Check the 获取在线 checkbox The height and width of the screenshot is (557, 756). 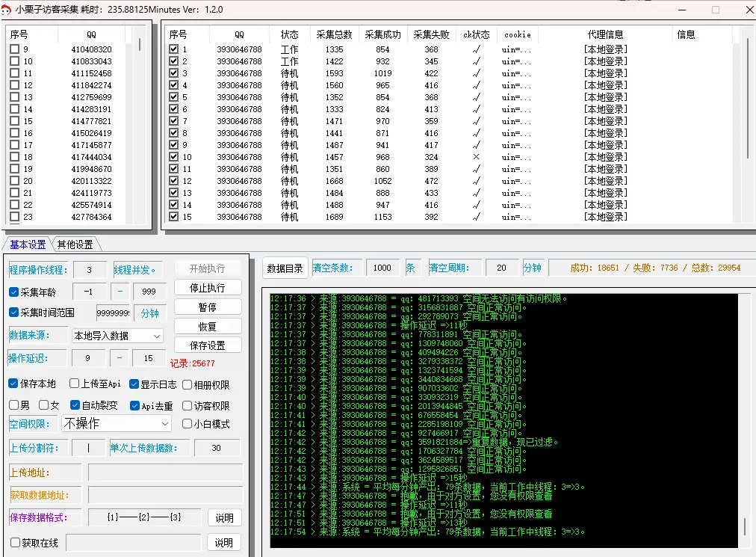[x=15, y=543]
